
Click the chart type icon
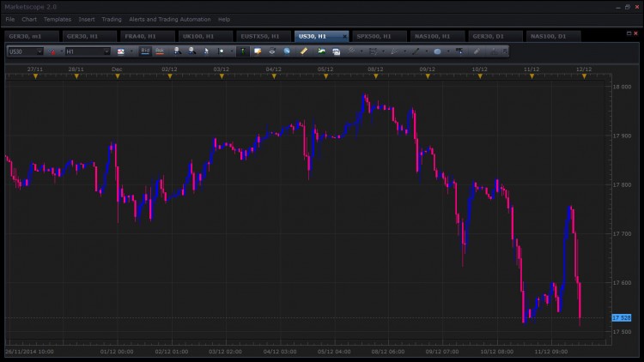(x=121, y=51)
